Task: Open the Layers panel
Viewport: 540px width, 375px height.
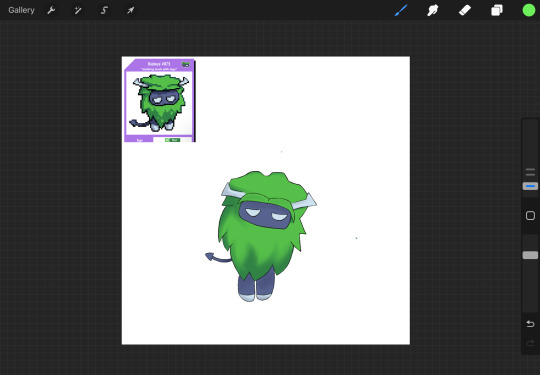Action: pos(497,10)
